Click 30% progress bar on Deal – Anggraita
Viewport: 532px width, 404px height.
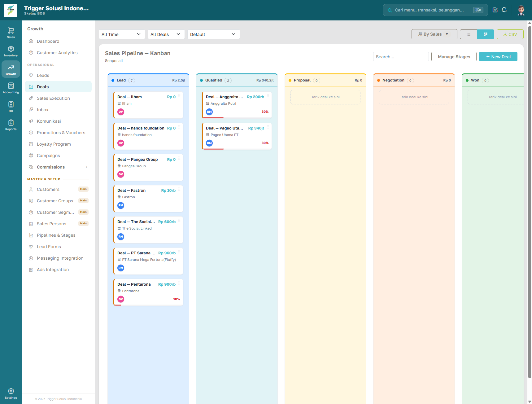(x=237, y=118)
